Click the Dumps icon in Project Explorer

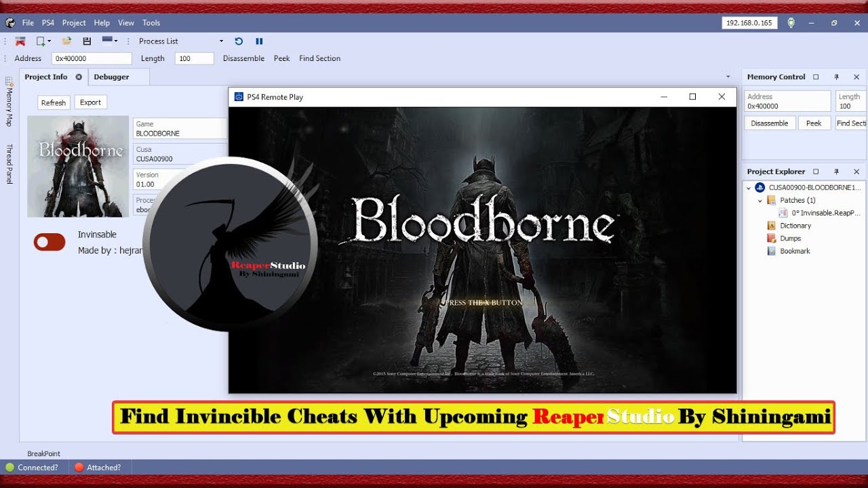point(771,239)
